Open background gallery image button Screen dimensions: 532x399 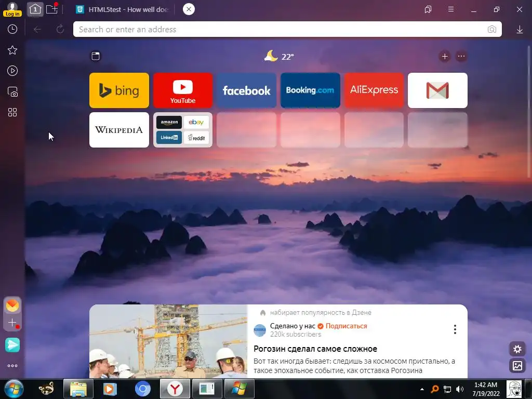(517, 366)
